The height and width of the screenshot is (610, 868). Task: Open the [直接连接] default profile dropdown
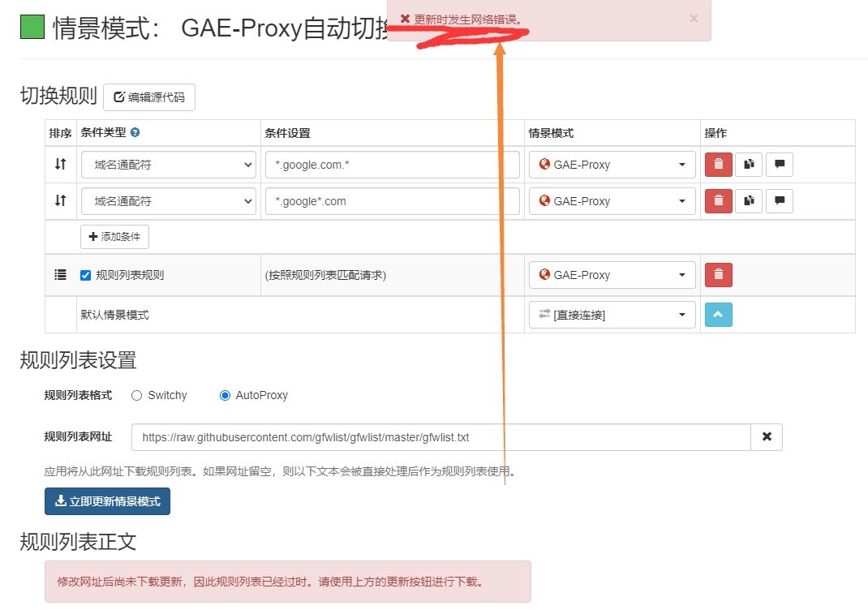612,315
